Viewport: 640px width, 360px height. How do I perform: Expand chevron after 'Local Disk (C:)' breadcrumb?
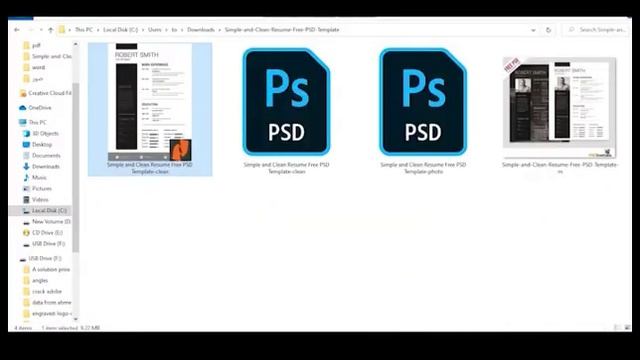click(x=143, y=30)
